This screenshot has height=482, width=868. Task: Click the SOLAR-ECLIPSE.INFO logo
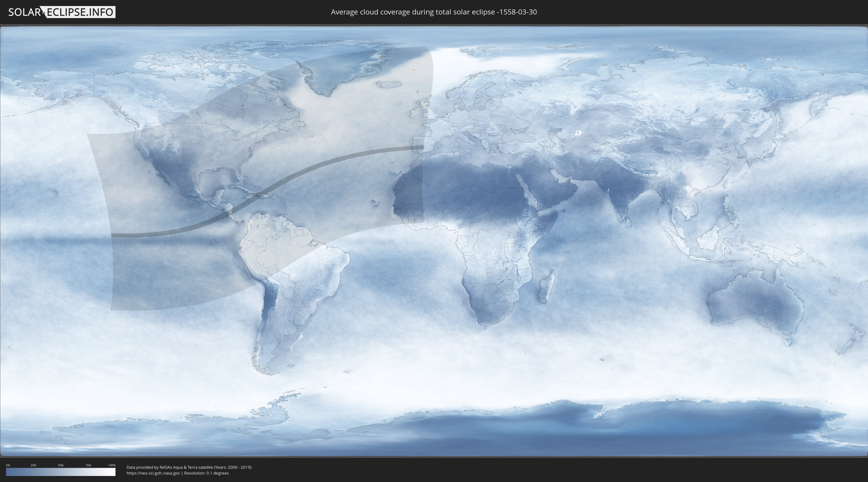click(62, 12)
